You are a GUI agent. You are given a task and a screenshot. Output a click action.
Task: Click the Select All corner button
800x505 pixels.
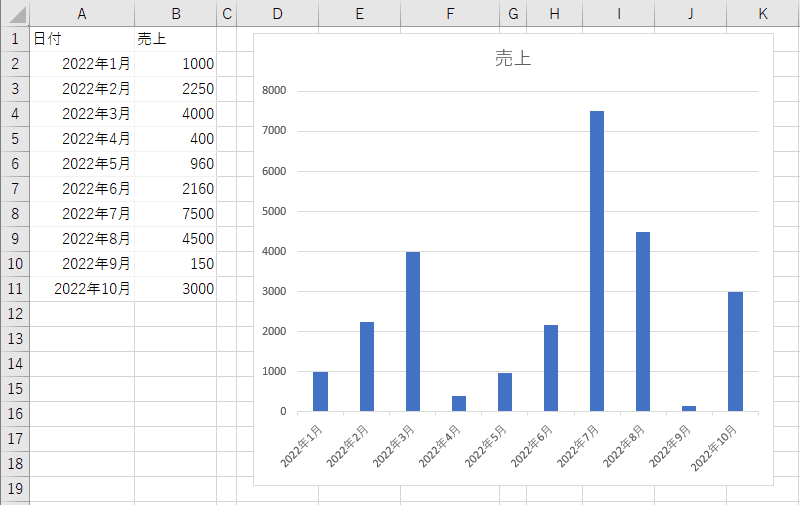[x=14, y=13]
